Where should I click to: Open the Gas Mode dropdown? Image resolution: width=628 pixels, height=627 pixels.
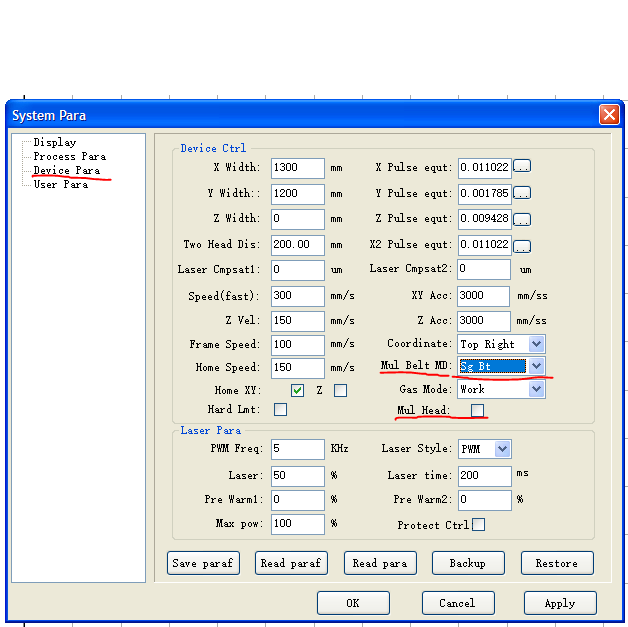pos(536,389)
